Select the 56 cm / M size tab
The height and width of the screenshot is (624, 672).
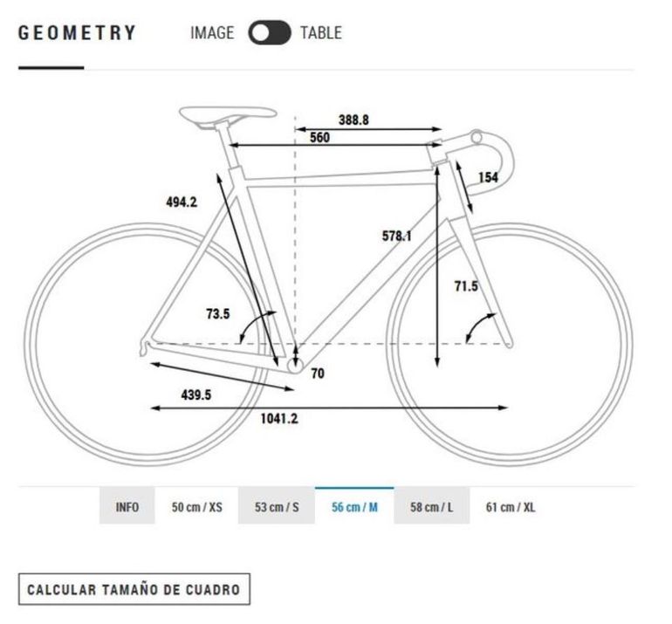click(354, 507)
